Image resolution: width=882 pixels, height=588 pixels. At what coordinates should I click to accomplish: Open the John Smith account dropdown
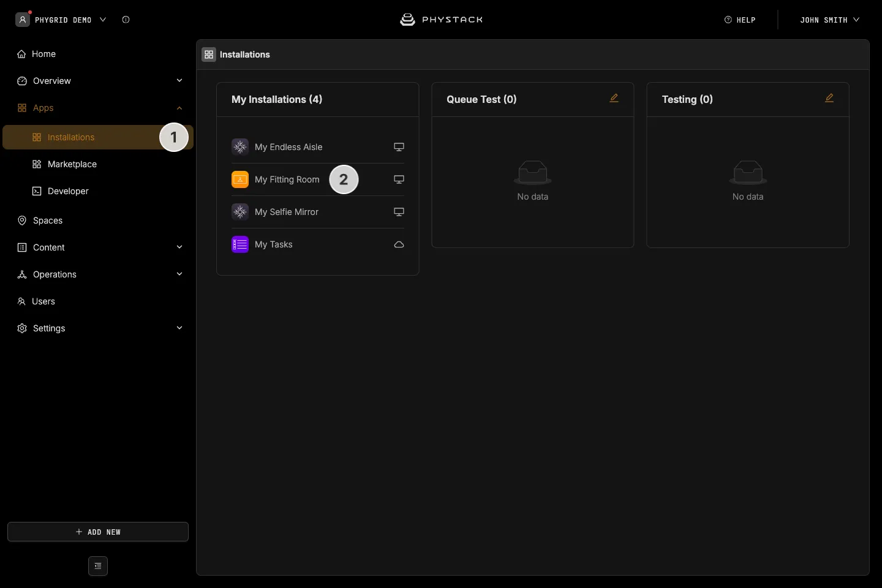[829, 20]
